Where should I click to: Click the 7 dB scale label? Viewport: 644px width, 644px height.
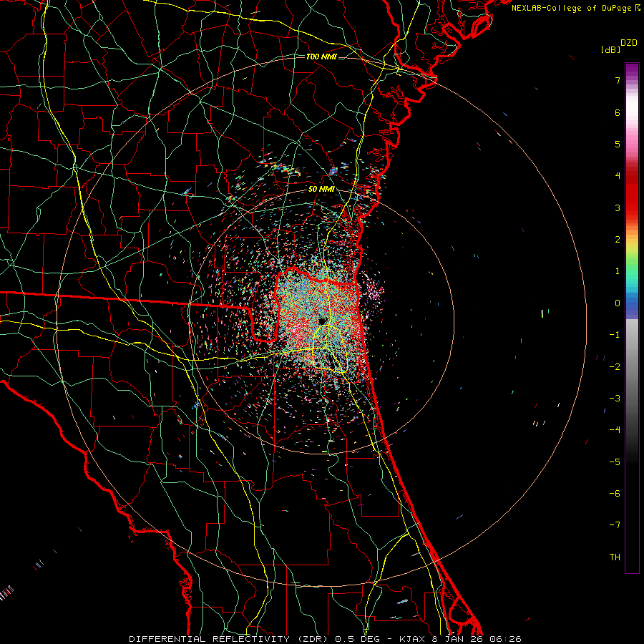(618, 80)
